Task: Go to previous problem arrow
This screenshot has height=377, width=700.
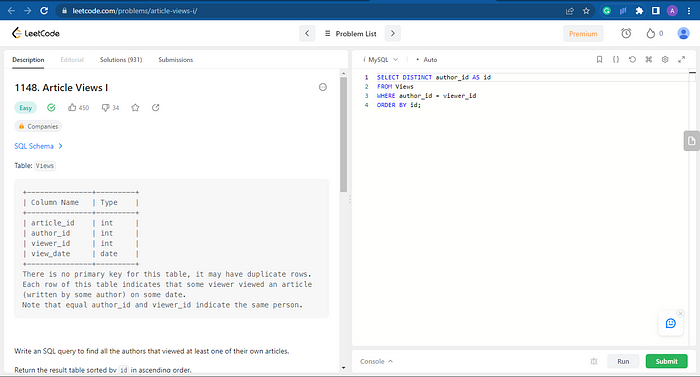Action: point(307,34)
